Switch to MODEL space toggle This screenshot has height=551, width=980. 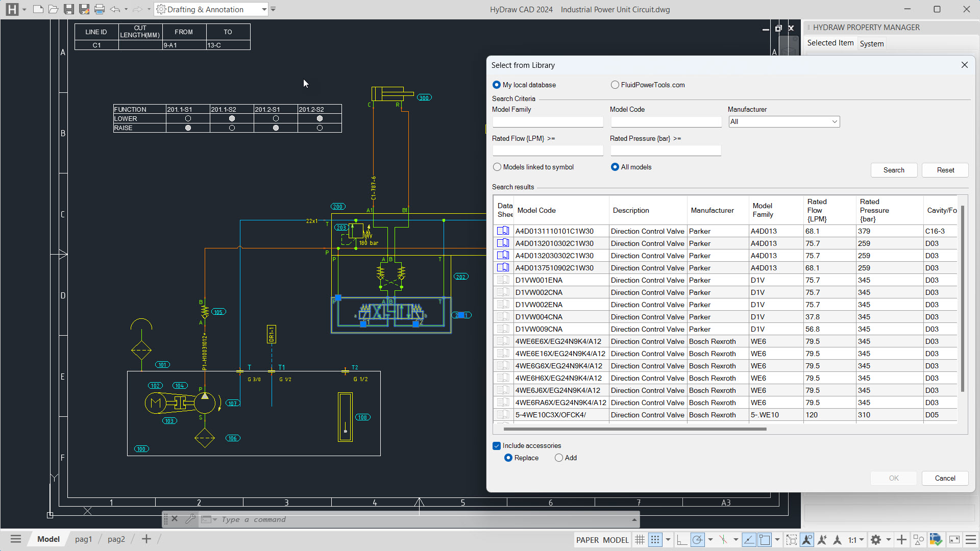pos(616,540)
